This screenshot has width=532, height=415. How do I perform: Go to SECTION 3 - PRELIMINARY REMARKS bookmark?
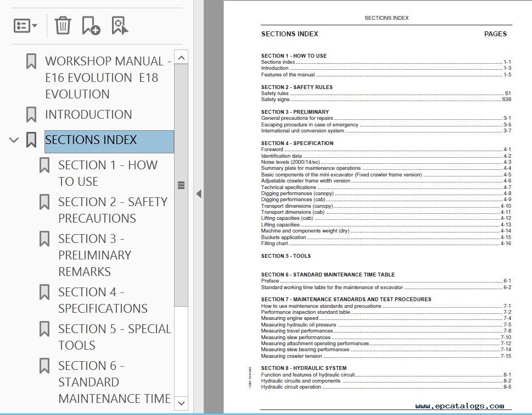[95, 255]
